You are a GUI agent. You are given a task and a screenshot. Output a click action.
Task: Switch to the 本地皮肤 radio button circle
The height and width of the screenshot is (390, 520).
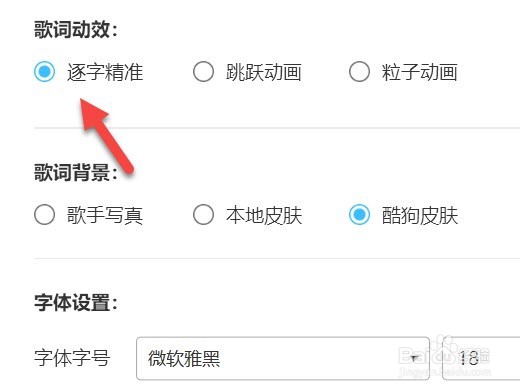203,215
